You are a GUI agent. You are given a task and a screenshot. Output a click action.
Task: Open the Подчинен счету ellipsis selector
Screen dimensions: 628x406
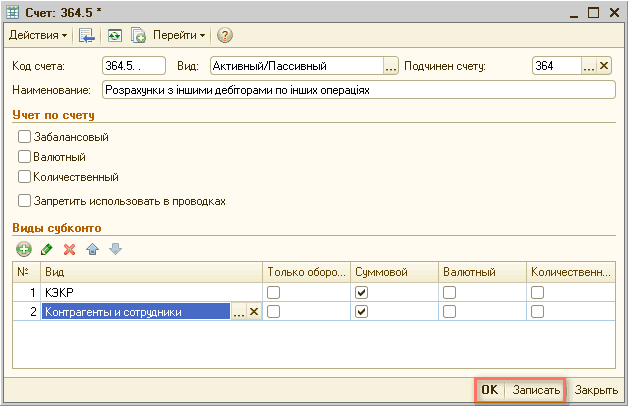(589, 66)
